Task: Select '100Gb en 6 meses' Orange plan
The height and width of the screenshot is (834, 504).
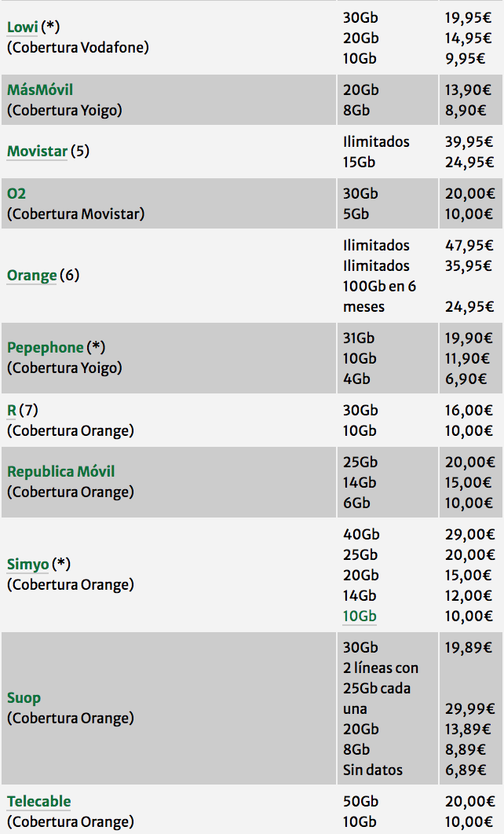Action: pos(380,296)
